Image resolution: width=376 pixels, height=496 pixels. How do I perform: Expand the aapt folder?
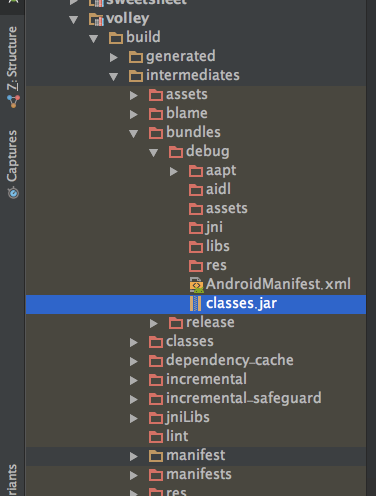tap(173, 171)
